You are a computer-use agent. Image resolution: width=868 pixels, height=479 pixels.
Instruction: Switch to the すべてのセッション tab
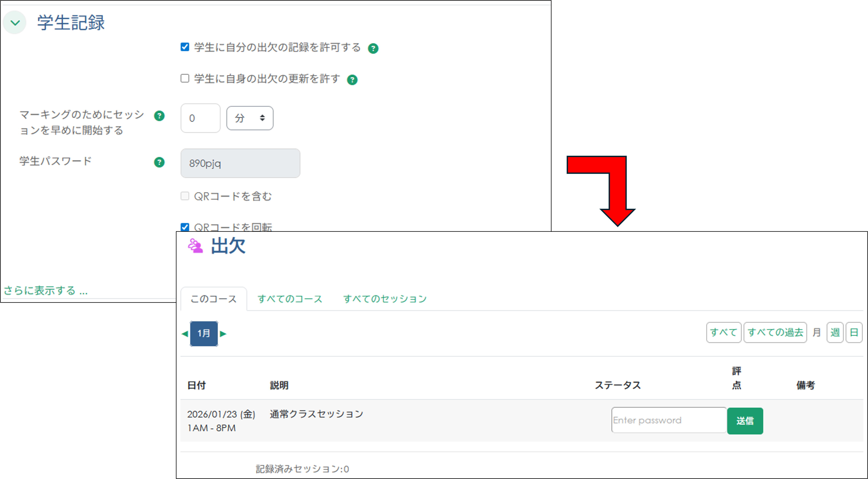(x=385, y=299)
